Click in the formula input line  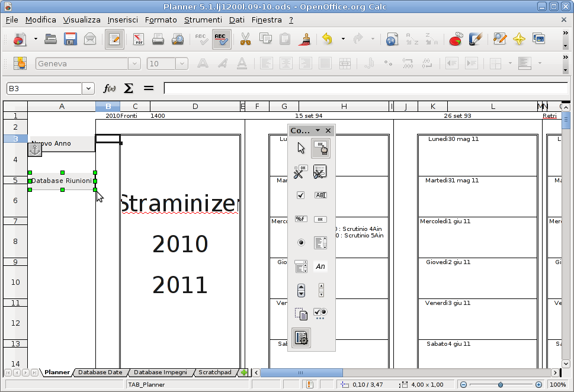click(x=365, y=88)
